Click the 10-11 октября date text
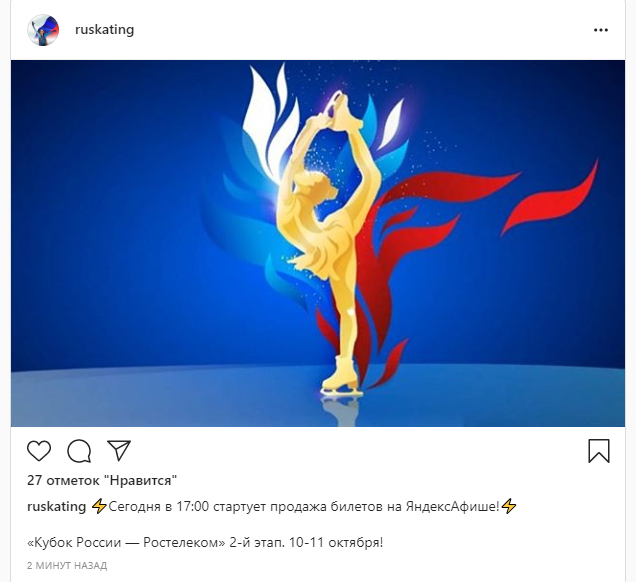Image resolution: width=636 pixels, height=582 pixels. click(336, 542)
